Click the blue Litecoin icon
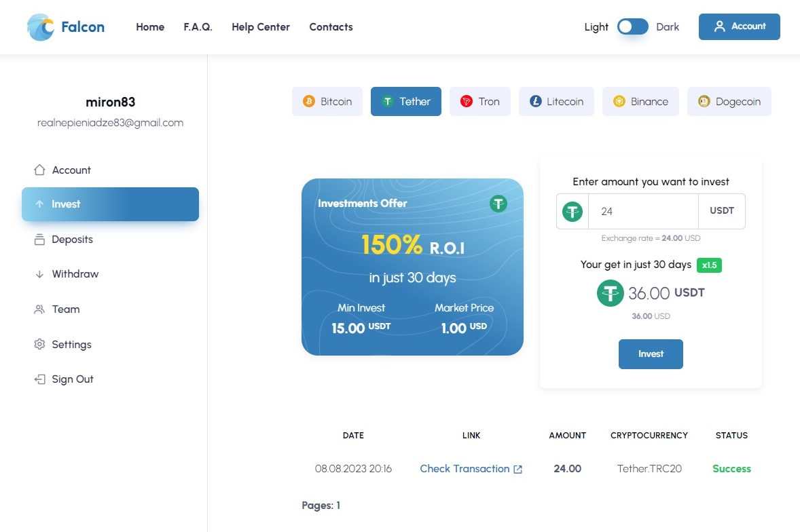Viewport: 800px width, 532px height. pos(535,101)
